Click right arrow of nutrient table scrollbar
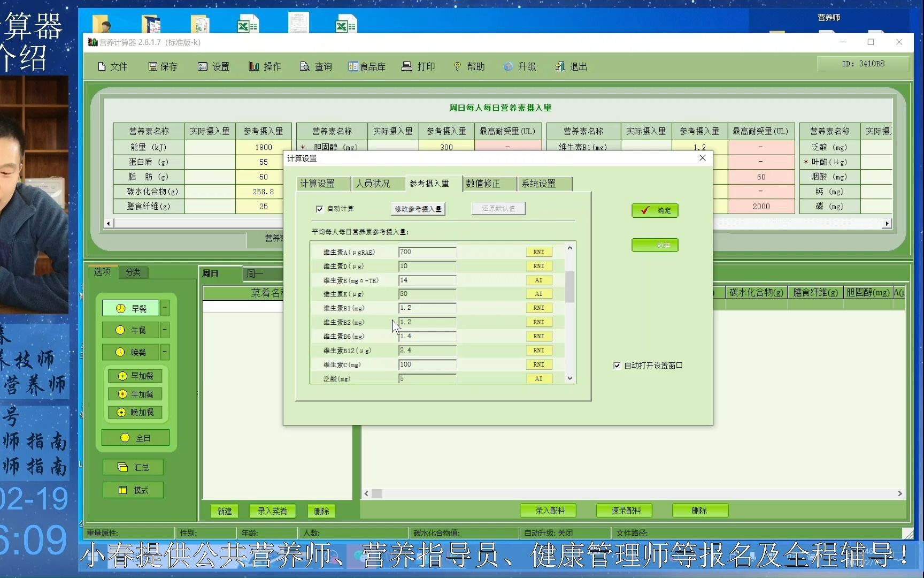The image size is (924, 578). pos(887,223)
